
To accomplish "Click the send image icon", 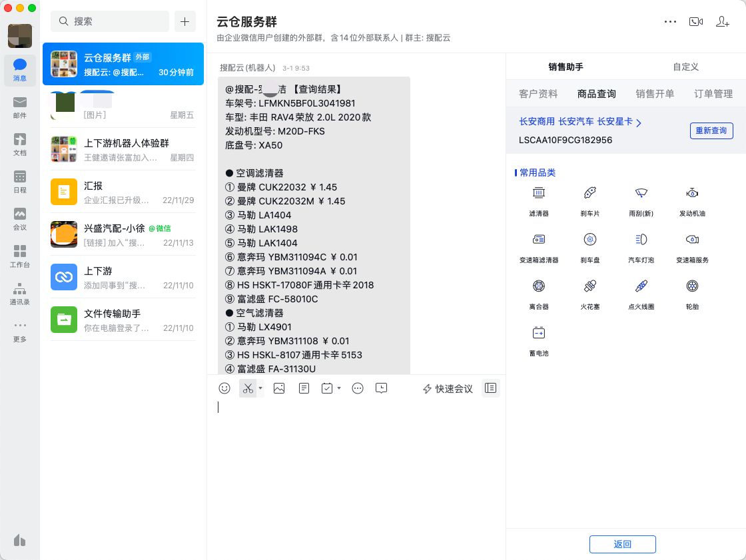I will [279, 388].
